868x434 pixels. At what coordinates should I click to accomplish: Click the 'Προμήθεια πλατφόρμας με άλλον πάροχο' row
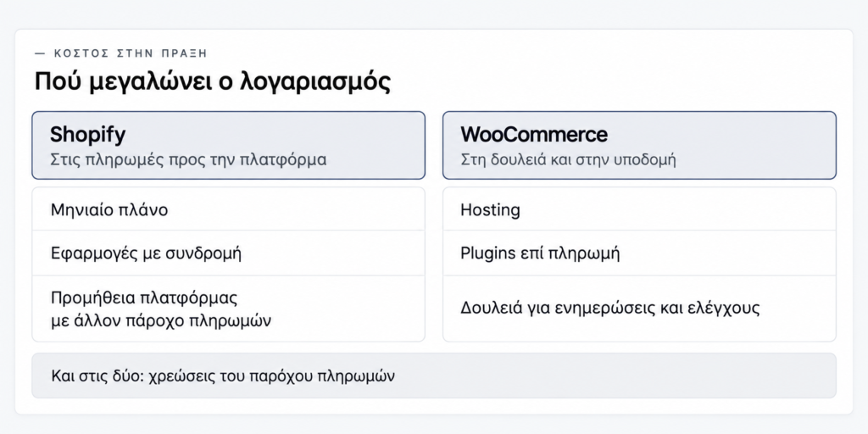pyautogui.click(x=229, y=309)
